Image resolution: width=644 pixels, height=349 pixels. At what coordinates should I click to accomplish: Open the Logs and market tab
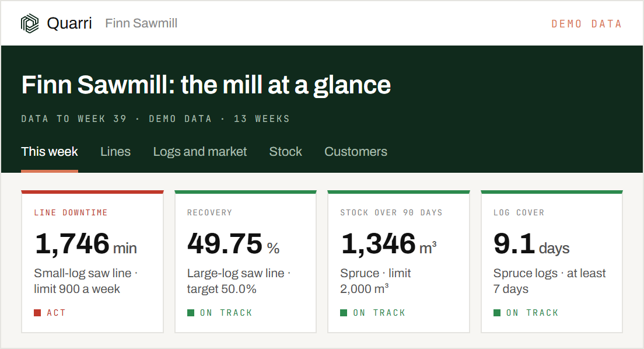(x=200, y=152)
